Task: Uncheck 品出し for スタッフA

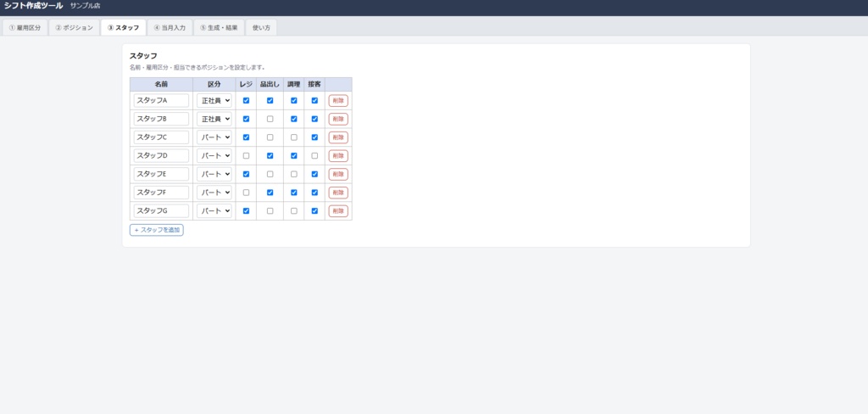Action: click(x=270, y=100)
